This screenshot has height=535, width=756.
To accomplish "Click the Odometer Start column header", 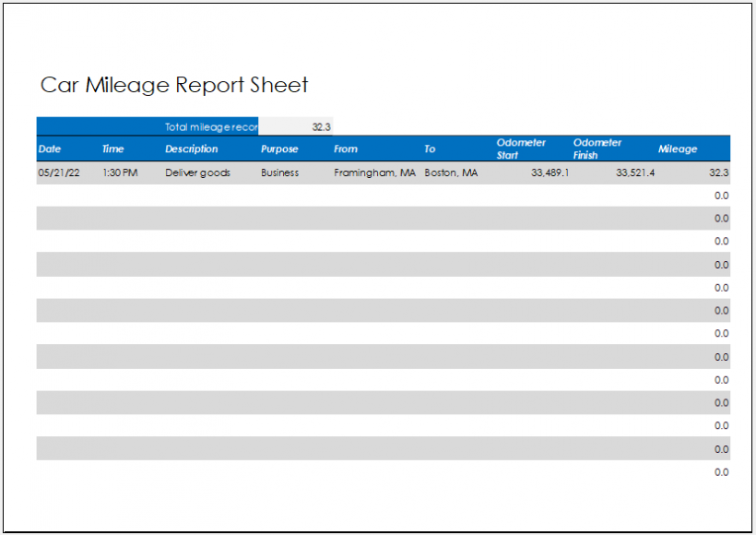I will click(521, 148).
